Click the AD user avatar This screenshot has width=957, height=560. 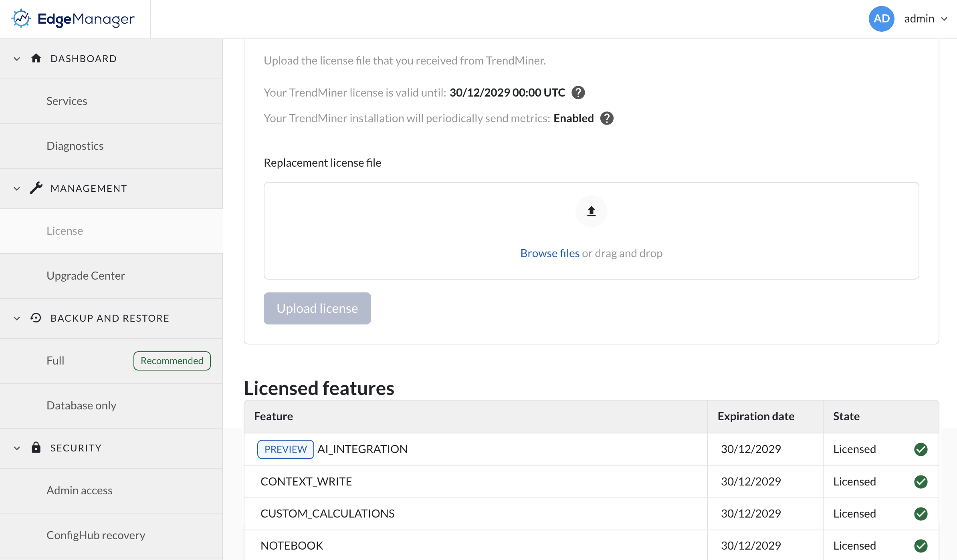click(x=881, y=19)
